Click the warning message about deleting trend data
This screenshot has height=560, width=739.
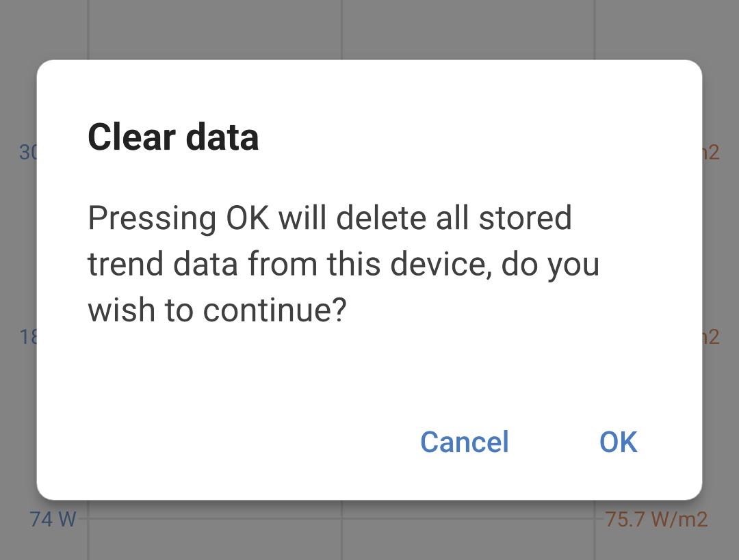343,263
